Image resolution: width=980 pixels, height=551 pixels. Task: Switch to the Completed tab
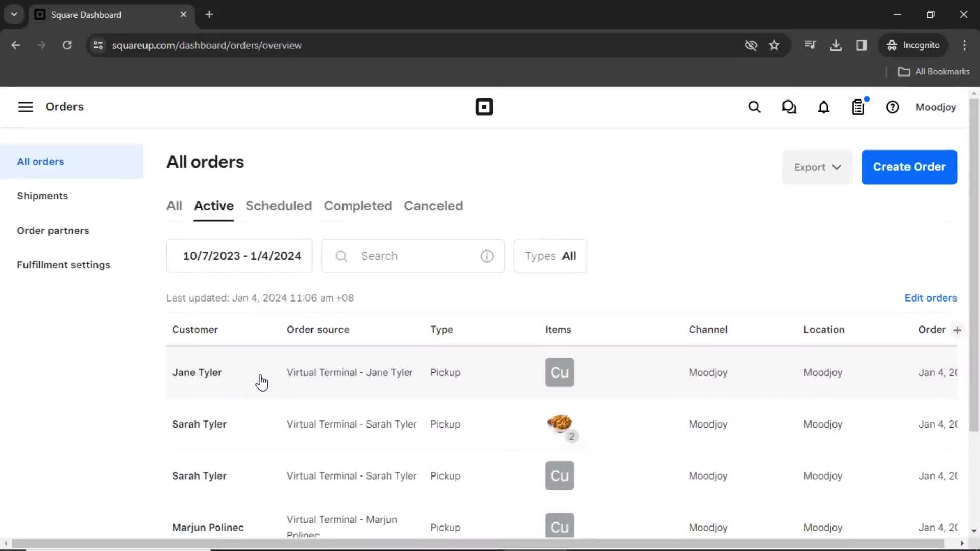point(358,206)
